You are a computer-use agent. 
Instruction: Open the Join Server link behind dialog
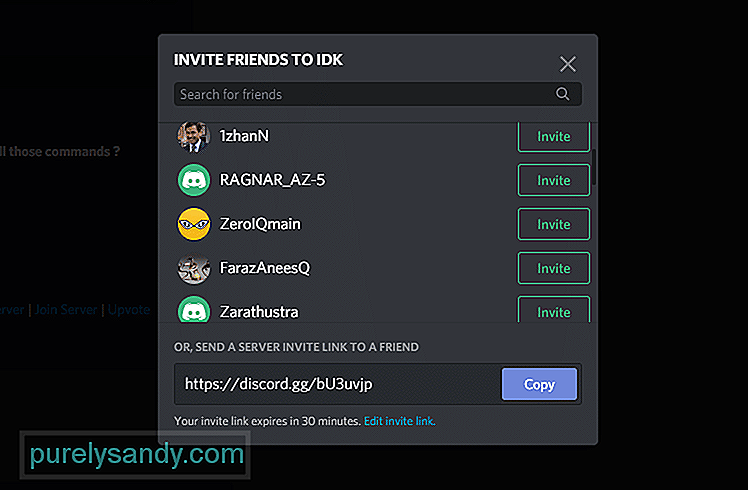point(66,310)
